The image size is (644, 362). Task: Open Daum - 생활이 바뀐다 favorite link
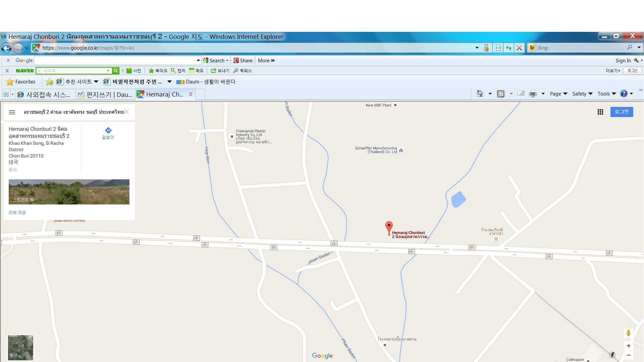pyautogui.click(x=206, y=82)
